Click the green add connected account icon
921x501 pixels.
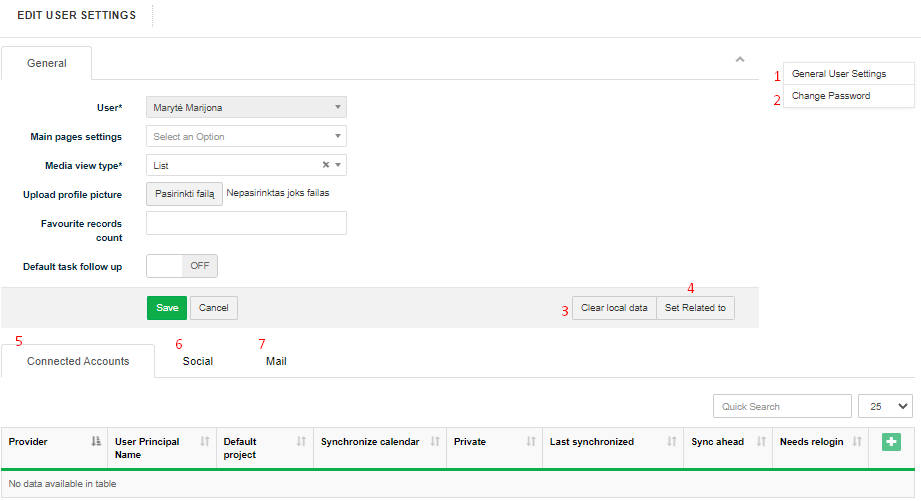pos(891,442)
